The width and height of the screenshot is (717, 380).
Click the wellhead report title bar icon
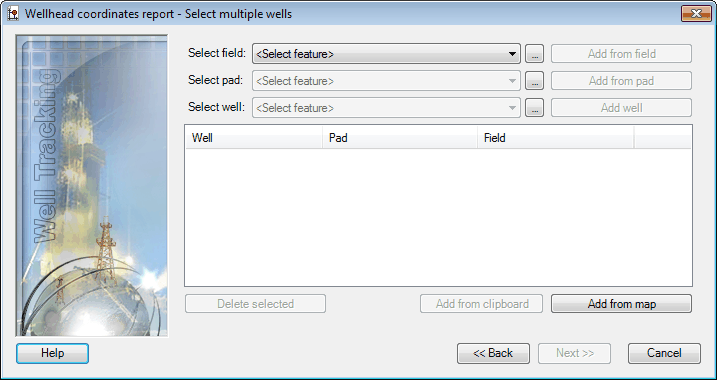coord(13,14)
